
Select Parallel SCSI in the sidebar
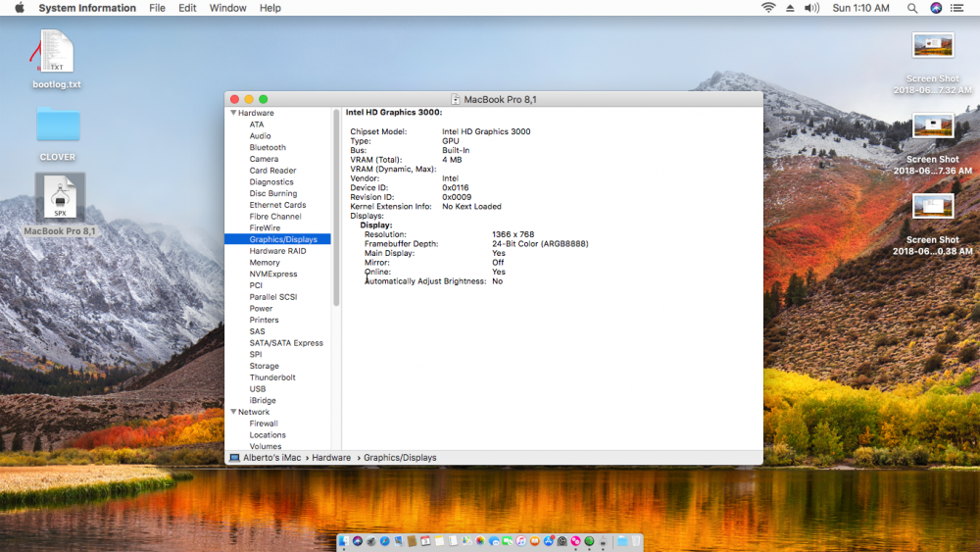[x=273, y=297]
